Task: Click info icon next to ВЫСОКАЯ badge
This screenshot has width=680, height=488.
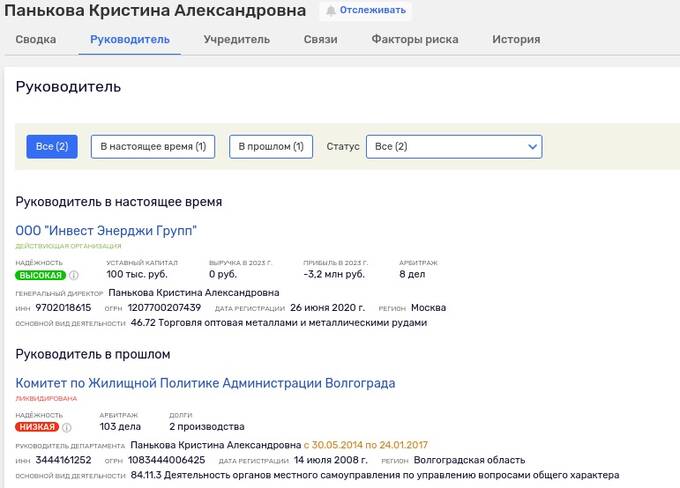Action: pos(74,275)
